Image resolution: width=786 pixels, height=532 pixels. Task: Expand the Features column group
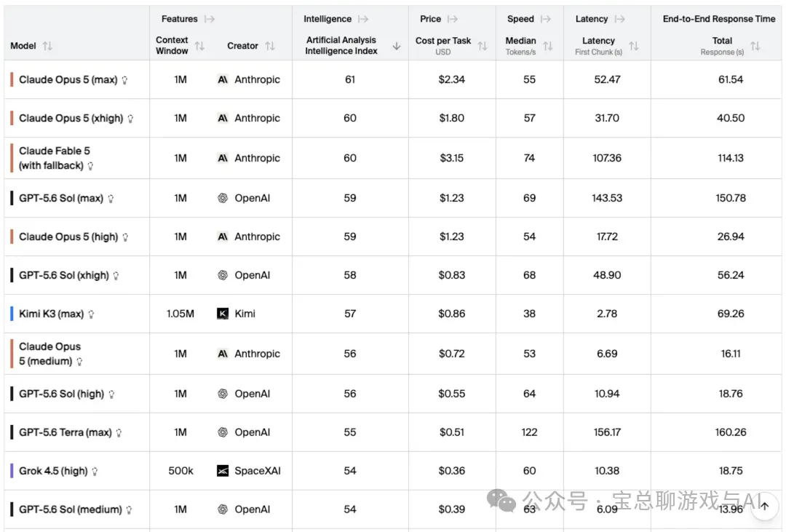(x=210, y=19)
